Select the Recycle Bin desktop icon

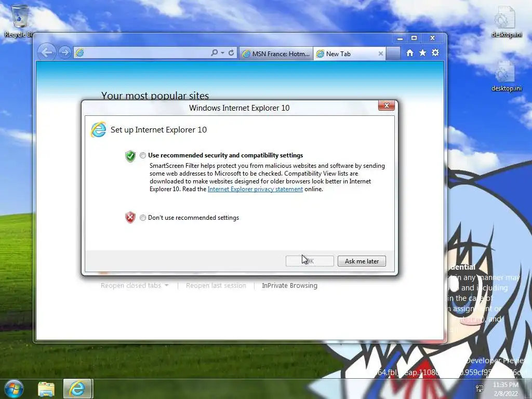point(20,21)
